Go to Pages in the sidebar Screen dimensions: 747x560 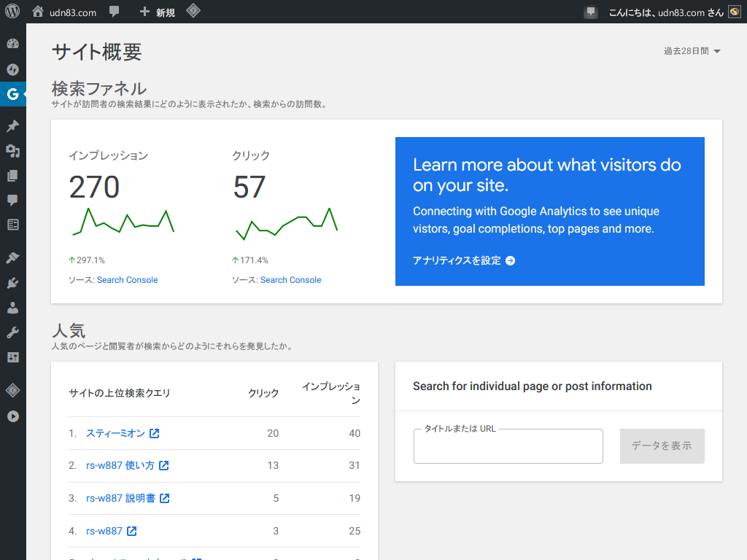coord(12,176)
